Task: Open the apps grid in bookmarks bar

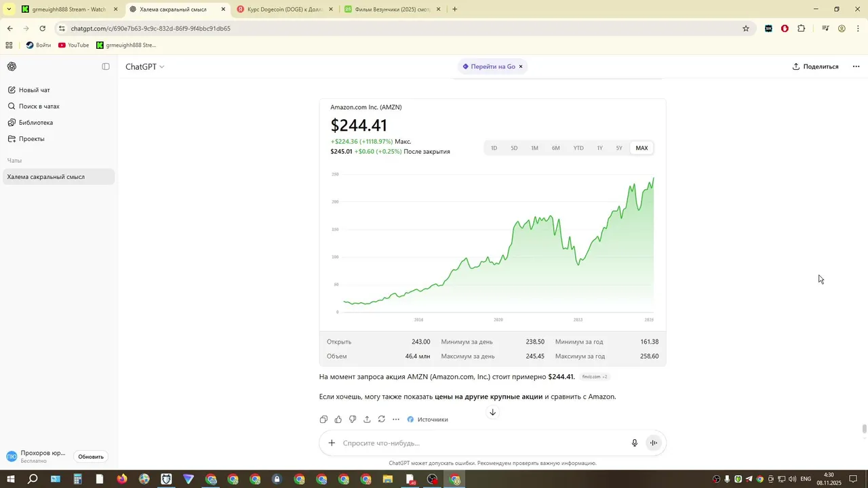Action: pos(9,45)
